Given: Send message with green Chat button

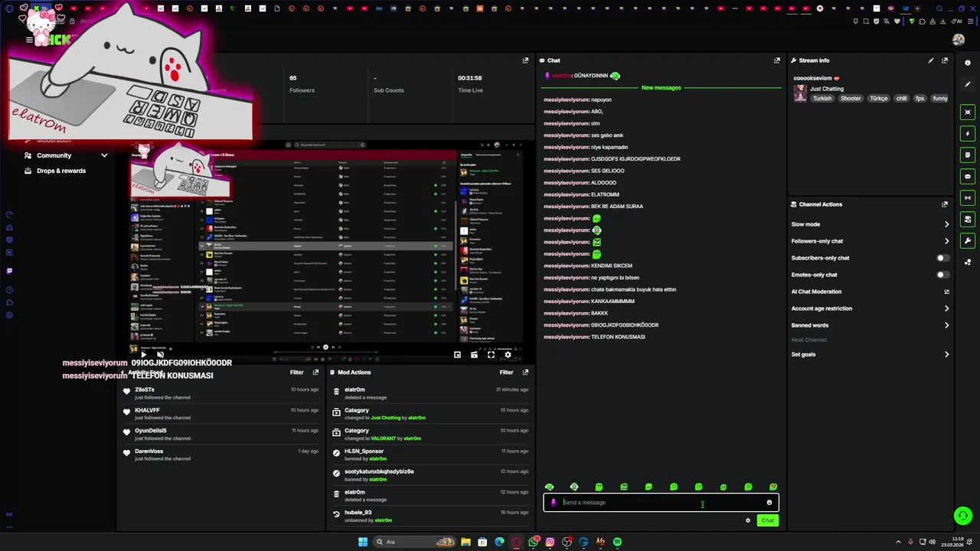Looking at the screenshot, I should (767, 520).
